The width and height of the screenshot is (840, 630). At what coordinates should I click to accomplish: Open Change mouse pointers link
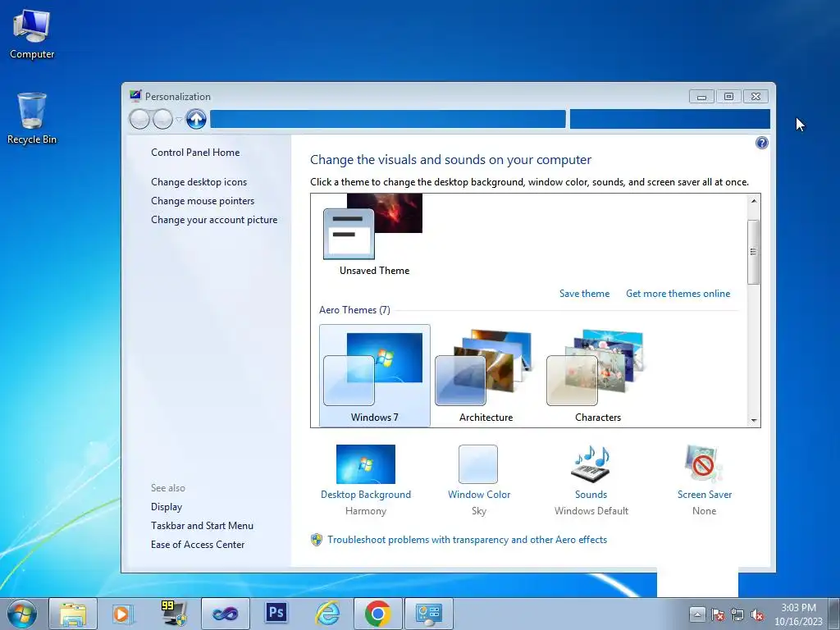(x=203, y=200)
